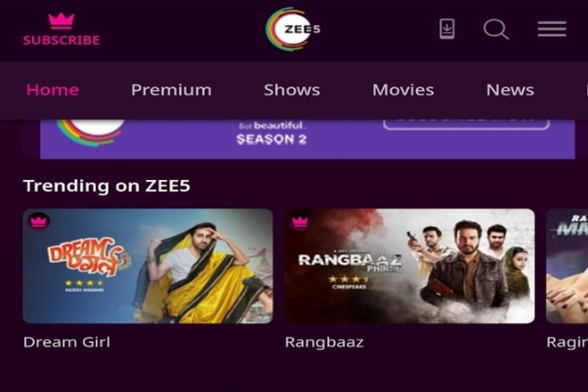Image resolution: width=588 pixels, height=392 pixels.
Task: Open the Rangbaaz Phirse poster thumbnail
Action: pyautogui.click(x=410, y=266)
